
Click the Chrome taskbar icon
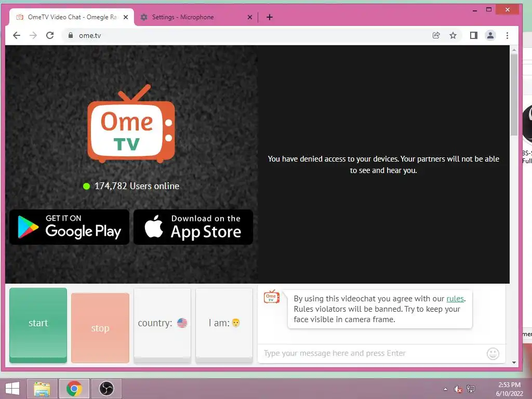[74, 389]
